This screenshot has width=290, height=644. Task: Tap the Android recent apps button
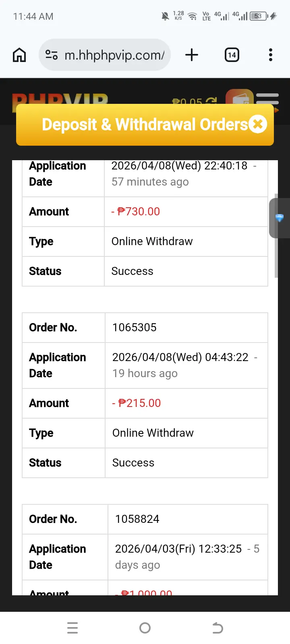(x=72, y=628)
